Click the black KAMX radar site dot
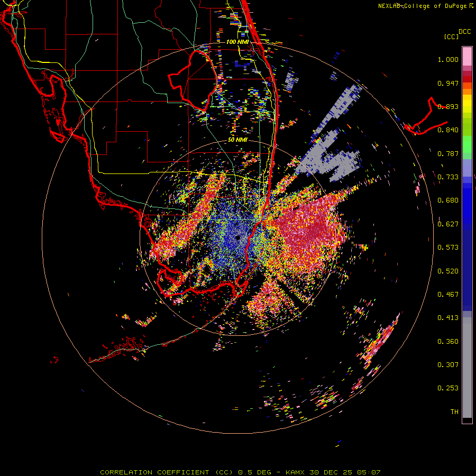 pos(238,237)
